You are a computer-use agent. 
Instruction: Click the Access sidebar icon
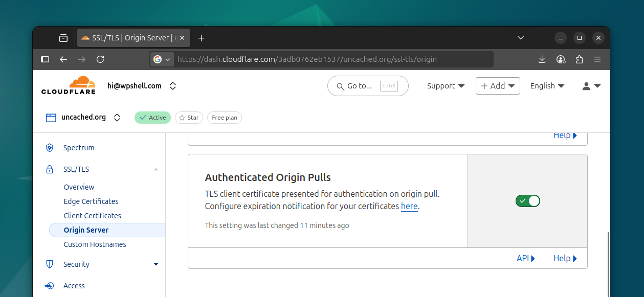[x=50, y=286]
